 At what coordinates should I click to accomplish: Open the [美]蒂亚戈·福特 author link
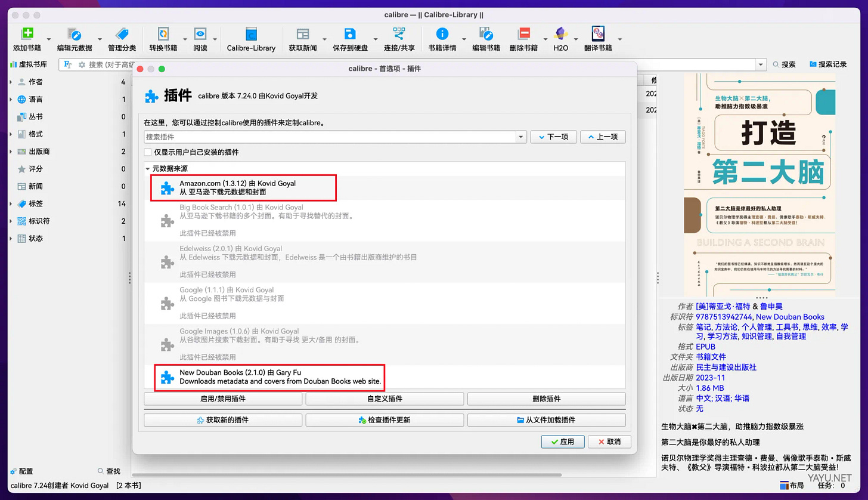click(x=723, y=307)
